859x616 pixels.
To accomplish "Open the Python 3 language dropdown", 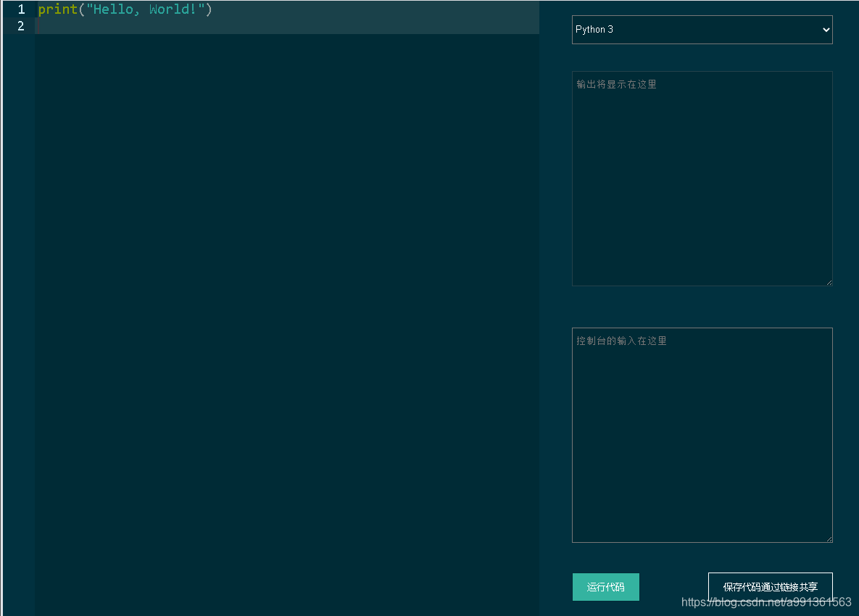I will (702, 30).
